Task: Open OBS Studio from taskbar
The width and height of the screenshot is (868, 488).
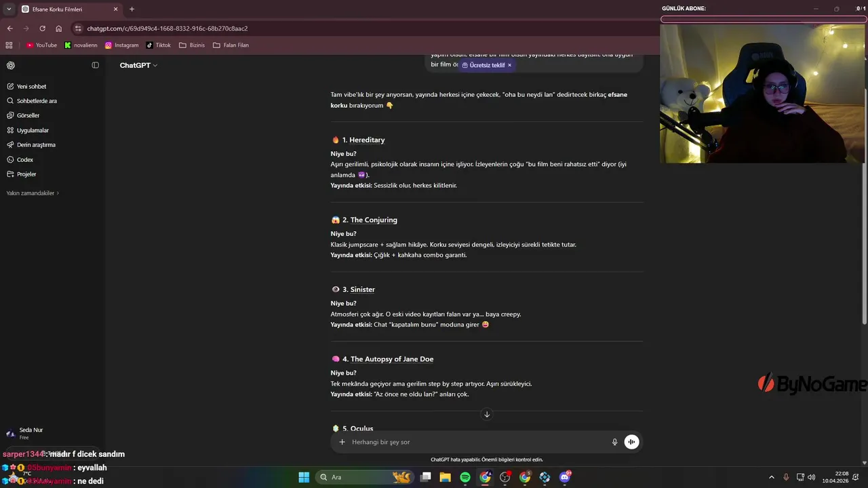Action: click(x=505, y=477)
